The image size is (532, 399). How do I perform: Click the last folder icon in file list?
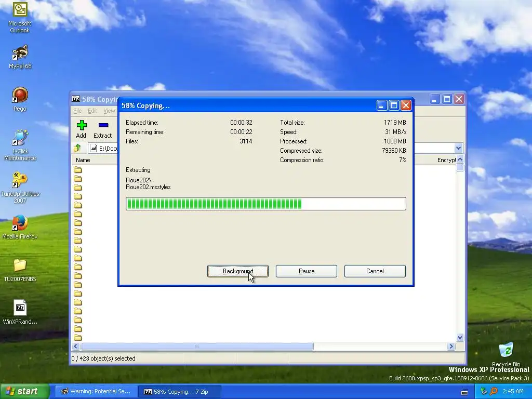(x=78, y=338)
